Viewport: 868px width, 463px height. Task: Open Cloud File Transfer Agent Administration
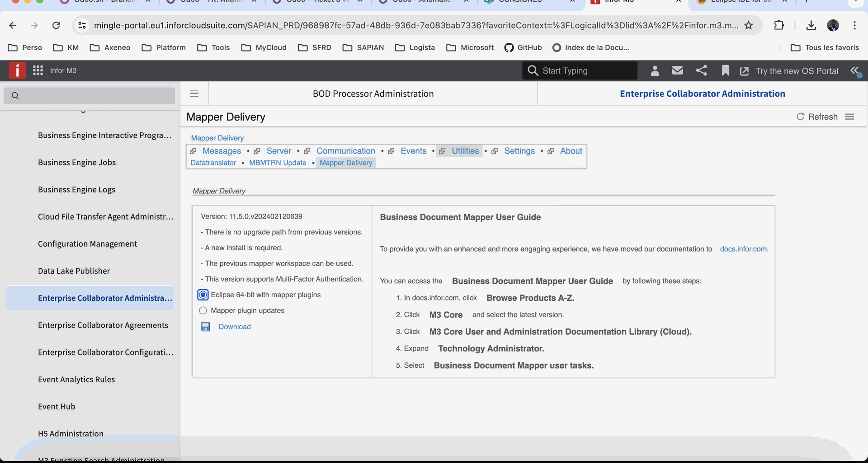[x=106, y=217]
